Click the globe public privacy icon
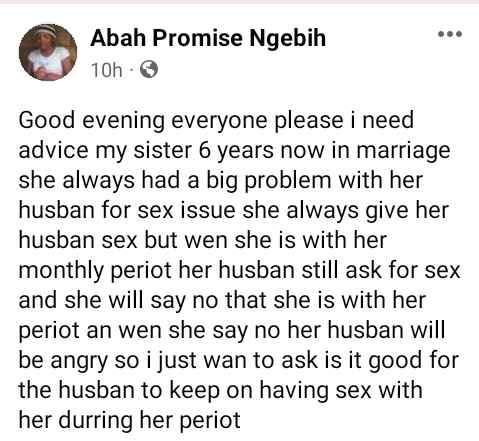The width and height of the screenshot is (479, 441). coord(149,70)
